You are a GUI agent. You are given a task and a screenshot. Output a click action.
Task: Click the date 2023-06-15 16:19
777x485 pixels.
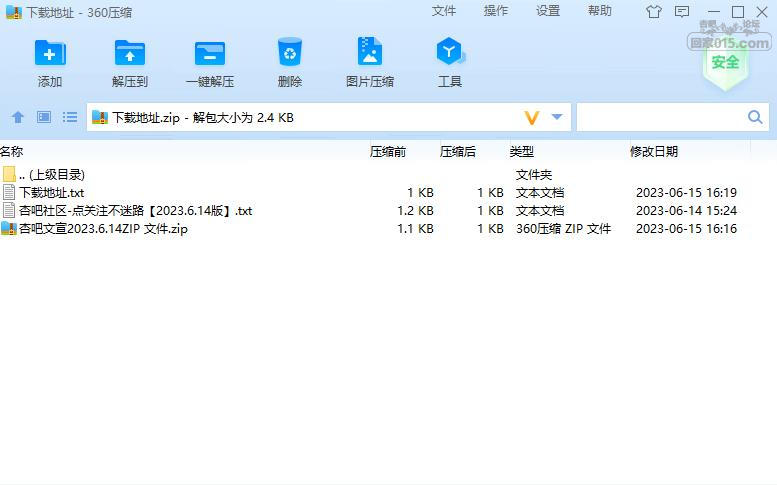pos(686,192)
